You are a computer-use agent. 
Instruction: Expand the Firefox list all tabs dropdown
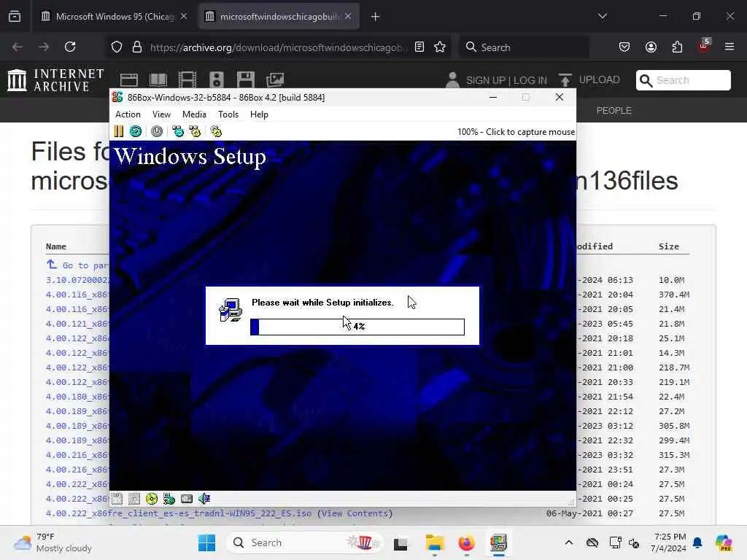click(x=602, y=16)
